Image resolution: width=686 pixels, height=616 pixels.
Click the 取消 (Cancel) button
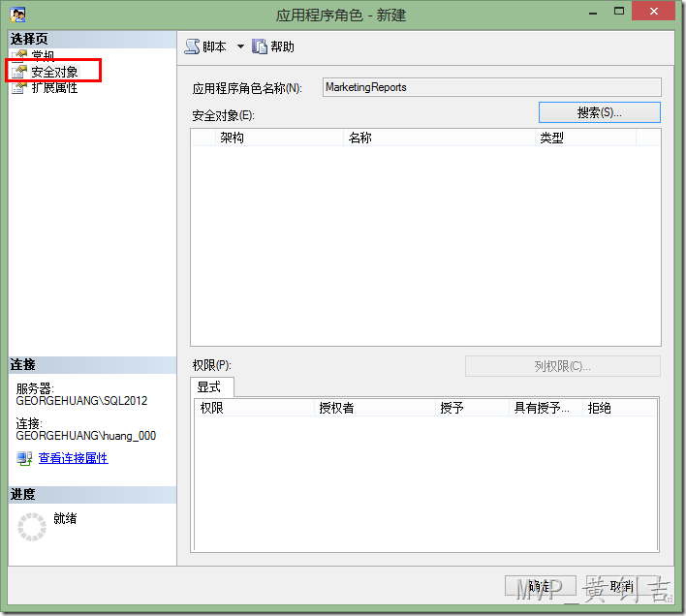point(621,586)
